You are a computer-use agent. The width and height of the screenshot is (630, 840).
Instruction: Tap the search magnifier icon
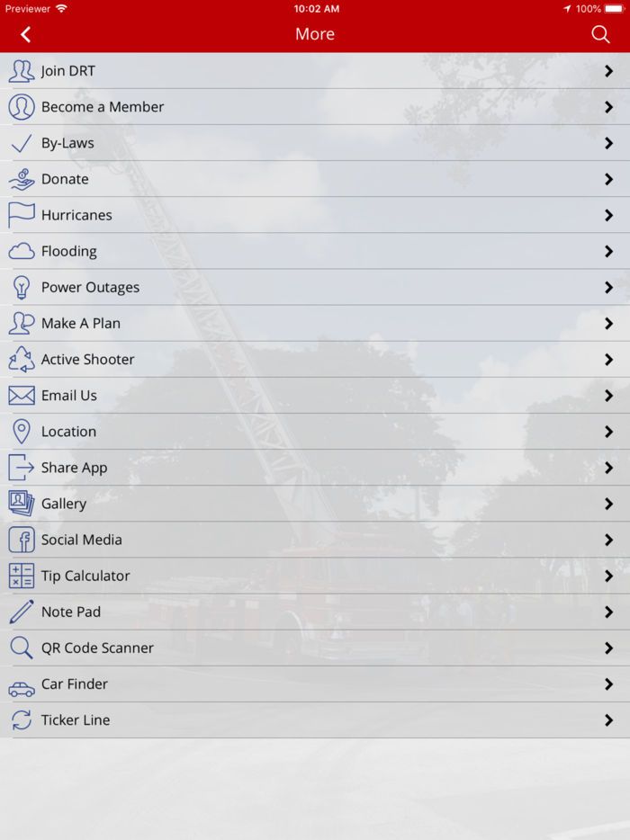click(600, 34)
